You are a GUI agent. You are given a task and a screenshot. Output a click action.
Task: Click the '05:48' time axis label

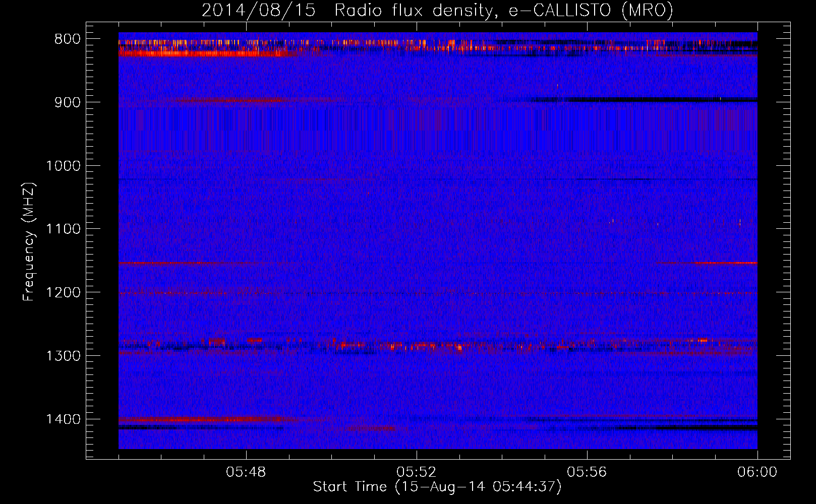[246, 472]
